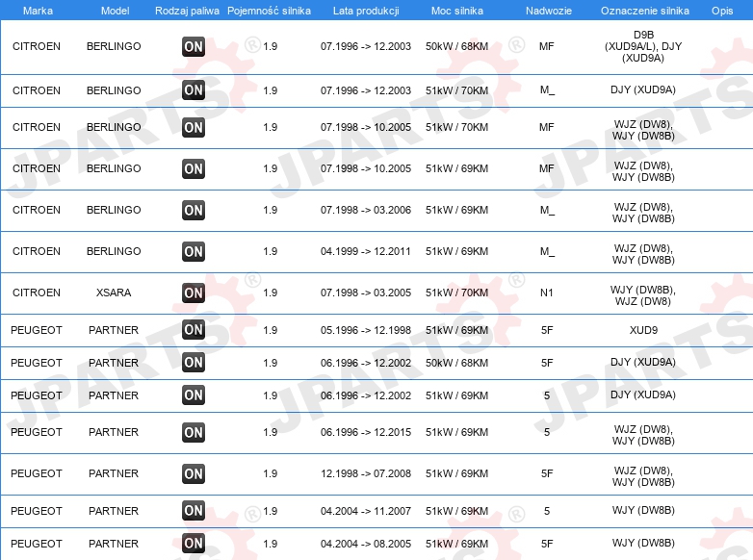Image resolution: width=753 pixels, height=560 pixels.
Task: Click WJY (DW8B) in the 04.2004 -> 08.2005 row
Action: coord(643,543)
